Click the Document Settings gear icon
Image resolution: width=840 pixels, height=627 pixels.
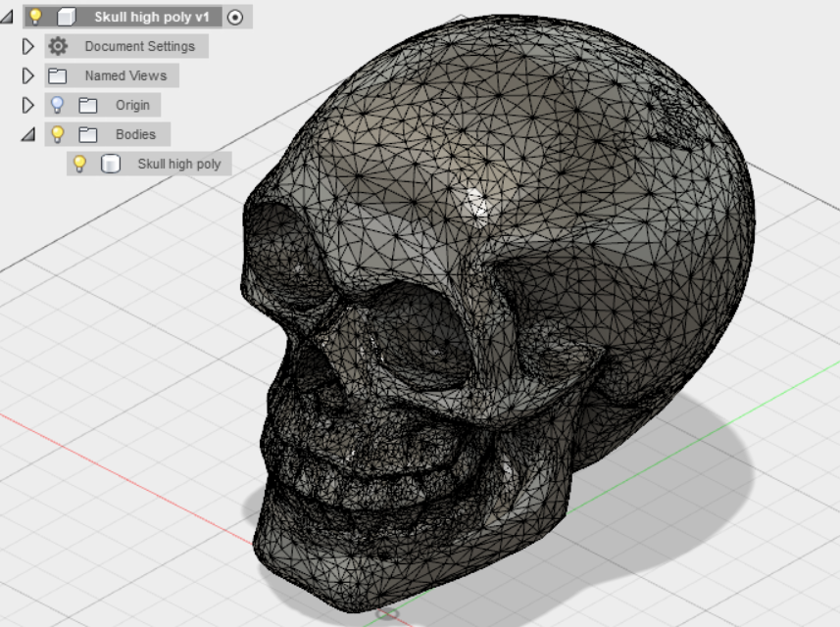click(x=60, y=46)
